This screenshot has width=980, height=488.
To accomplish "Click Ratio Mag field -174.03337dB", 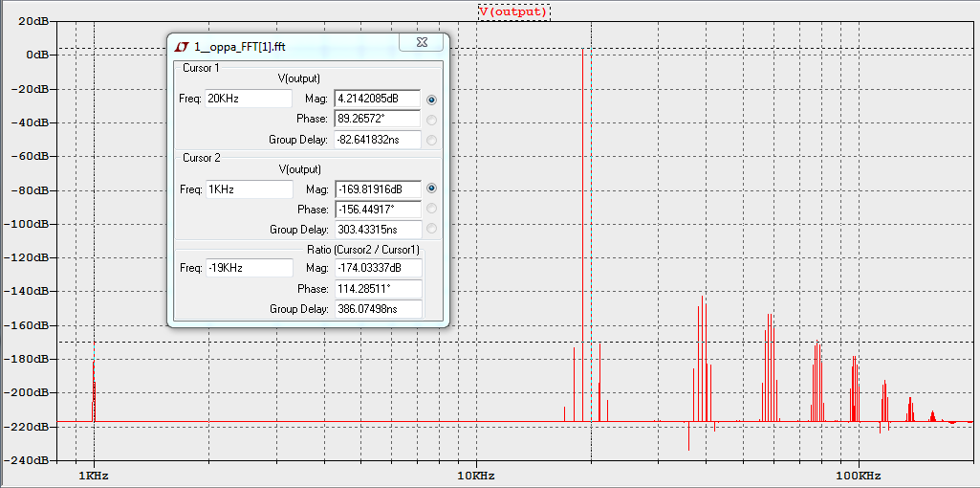I will [x=378, y=268].
